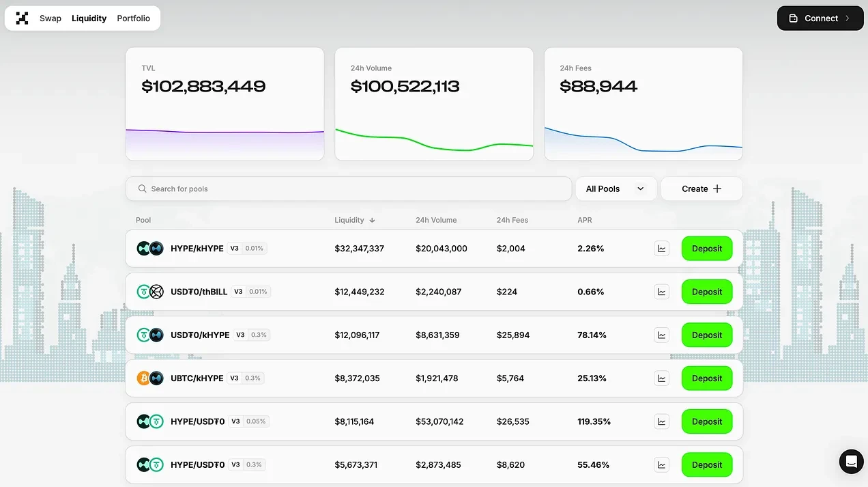Deposit into the USDT0/thBILL pool
The width and height of the screenshot is (868, 487).
706,292
